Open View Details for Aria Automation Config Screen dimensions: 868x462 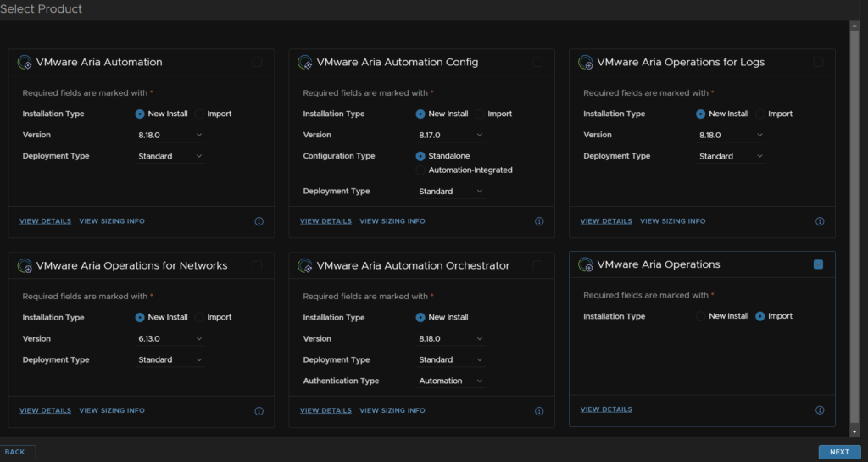[325, 221]
